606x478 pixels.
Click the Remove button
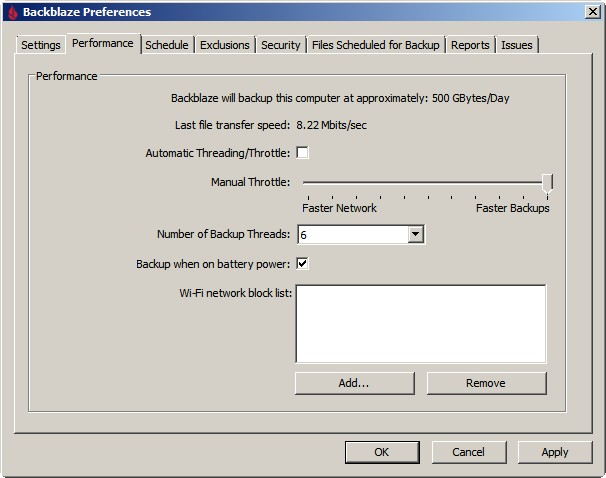click(x=487, y=383)
